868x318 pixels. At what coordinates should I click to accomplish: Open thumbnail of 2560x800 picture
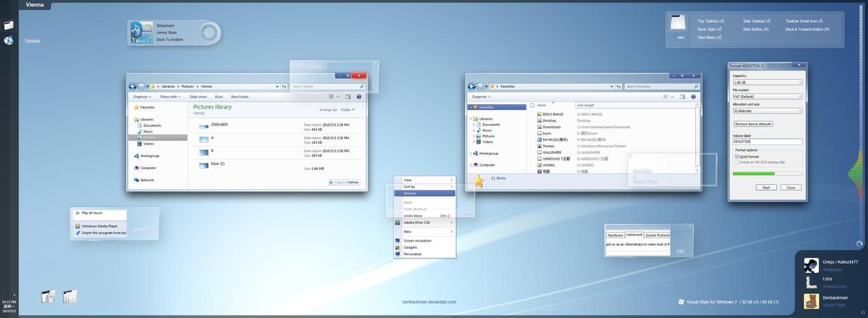tap(204, 126)
